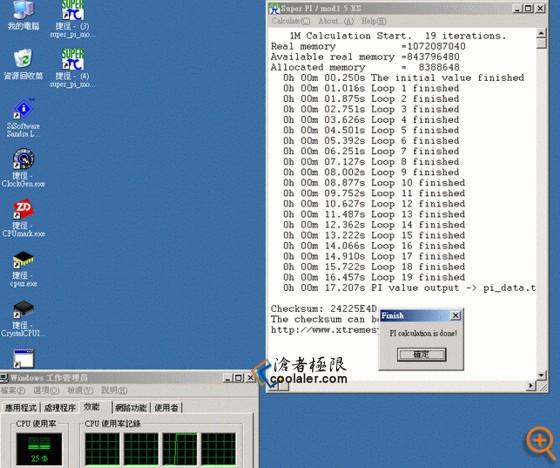
Task: Switch to the Applications (應用程式) tab
Action: [21, 407]
